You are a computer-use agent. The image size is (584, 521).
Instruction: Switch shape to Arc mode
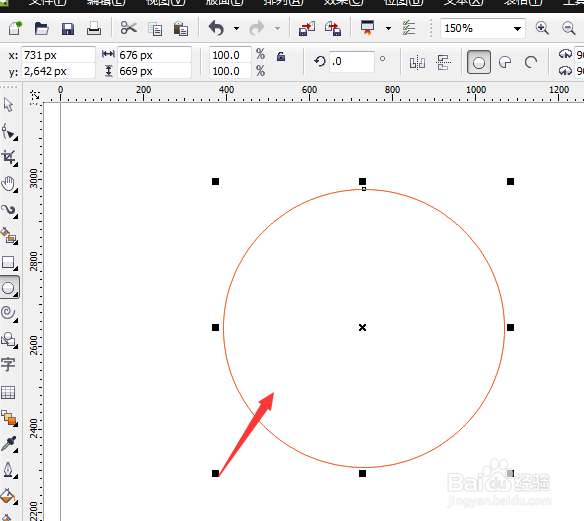coord(531,62)
